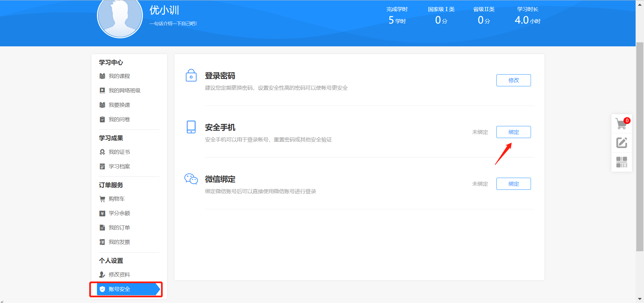Screen dimensions: 644x303
Task: Click the cart icon beside 购物车 in sidebar
Action: (x=102, y=199)
